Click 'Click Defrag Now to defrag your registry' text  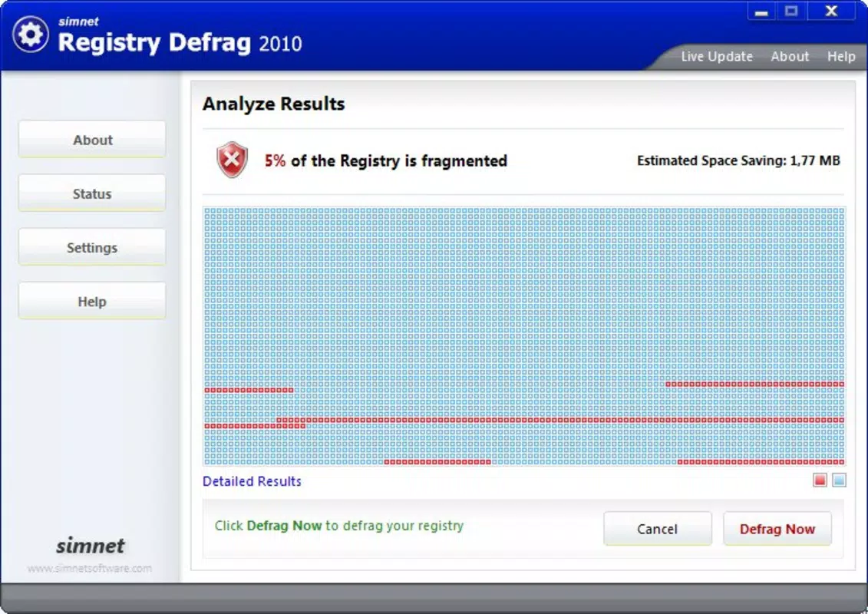pyautogui.click(x=338, y=526)
